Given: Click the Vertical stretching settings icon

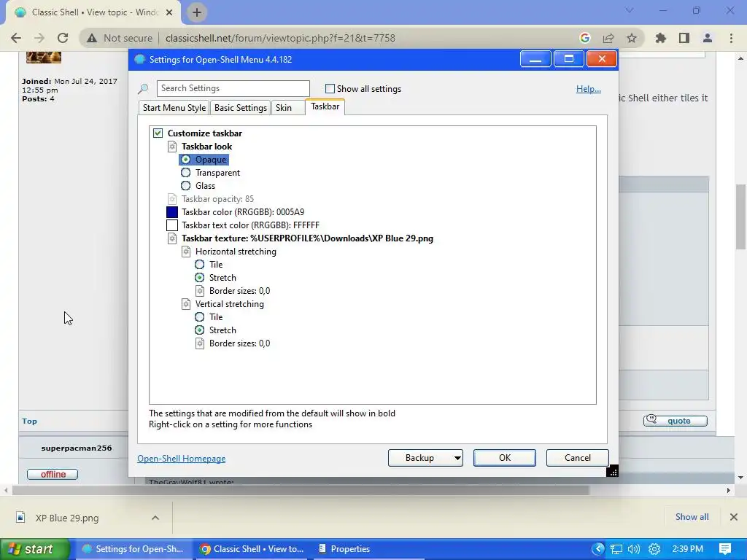Looking at the screenshot, I should [x=186, y=304].
